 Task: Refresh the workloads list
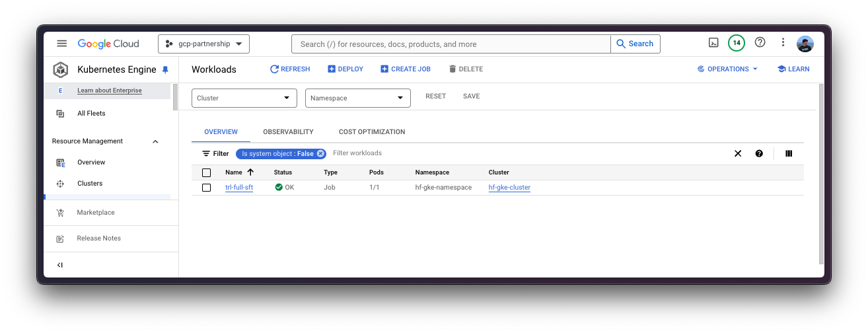[x=290, y=69]
